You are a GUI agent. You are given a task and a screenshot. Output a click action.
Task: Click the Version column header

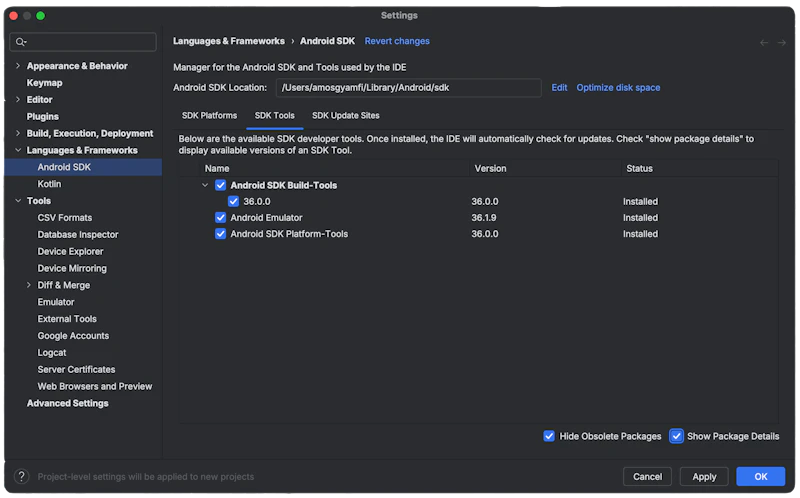[x=490, y=168]
